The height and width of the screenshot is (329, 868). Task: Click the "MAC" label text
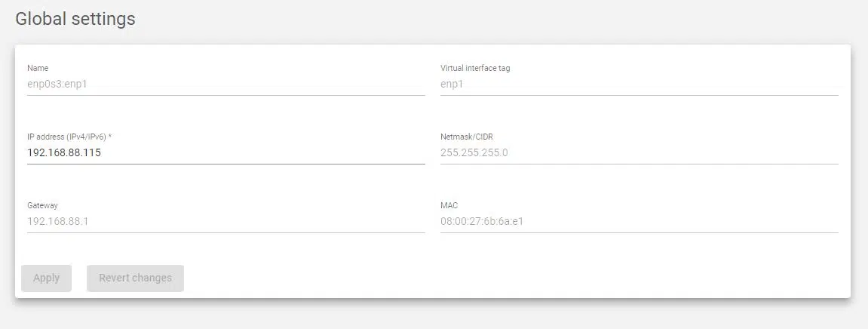pyautogui.click(x=449, y=205)
